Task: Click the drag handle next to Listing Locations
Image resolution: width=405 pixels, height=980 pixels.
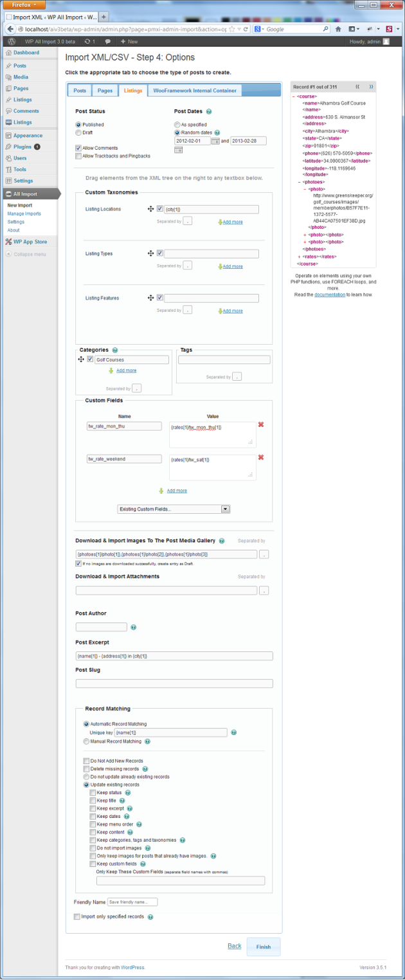Action: pos(150,209)
